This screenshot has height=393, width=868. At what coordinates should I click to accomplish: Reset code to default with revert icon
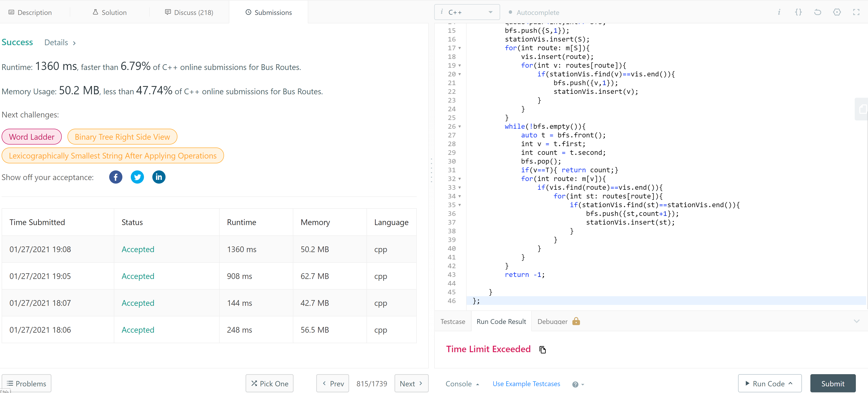pos(818,12)
